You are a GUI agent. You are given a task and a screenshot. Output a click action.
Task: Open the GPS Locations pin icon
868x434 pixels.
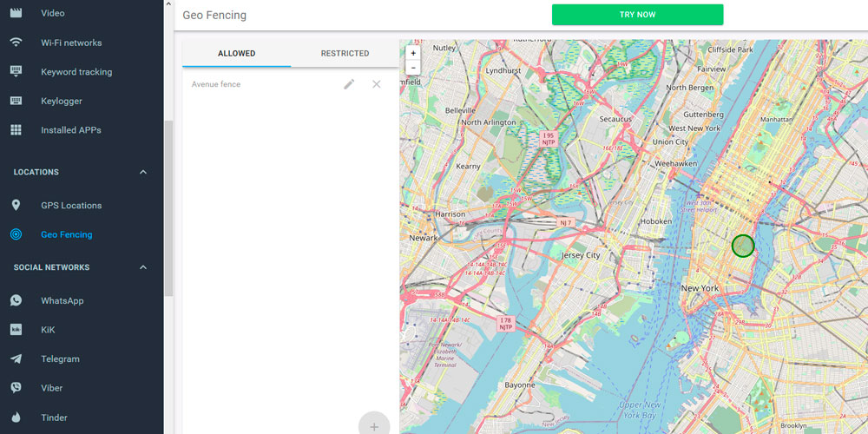click(x=16, y=206)
